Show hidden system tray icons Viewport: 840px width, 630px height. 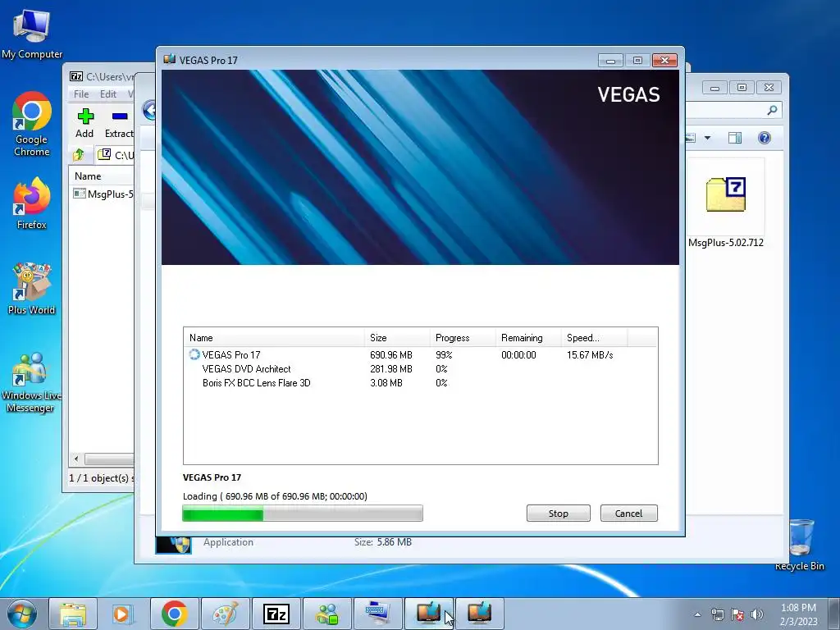697,614
